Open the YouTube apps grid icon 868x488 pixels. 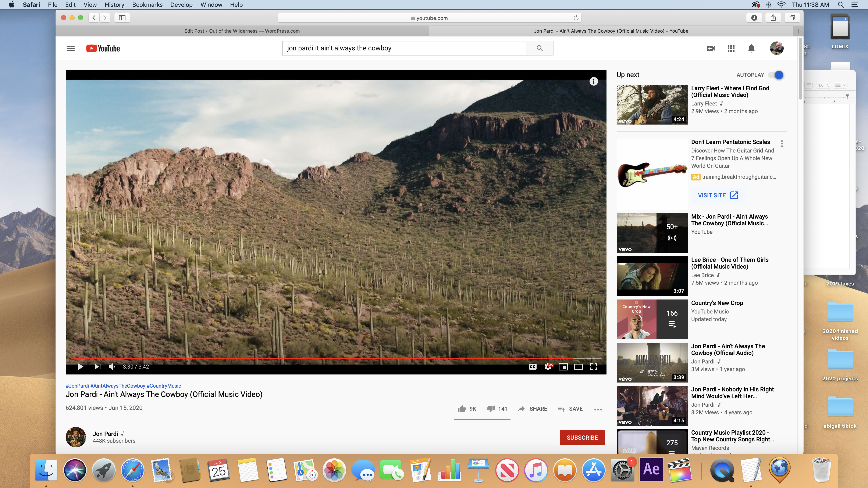pyautogui.click(x=731, y=48)
